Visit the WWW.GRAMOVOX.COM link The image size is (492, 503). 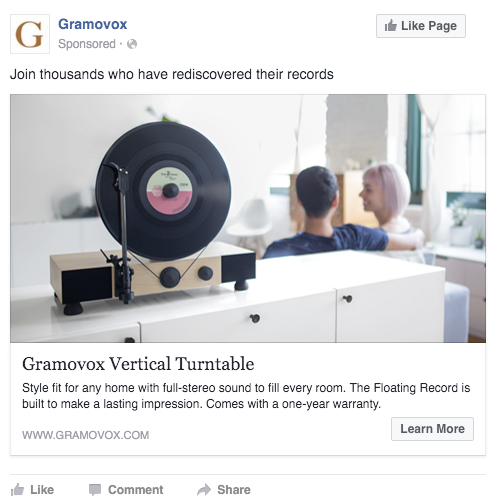(86, 435)
